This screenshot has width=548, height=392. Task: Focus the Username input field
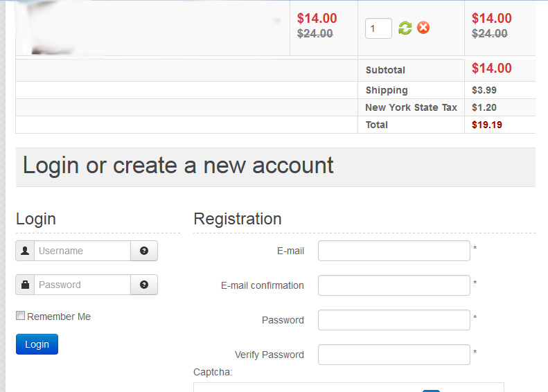82,251
